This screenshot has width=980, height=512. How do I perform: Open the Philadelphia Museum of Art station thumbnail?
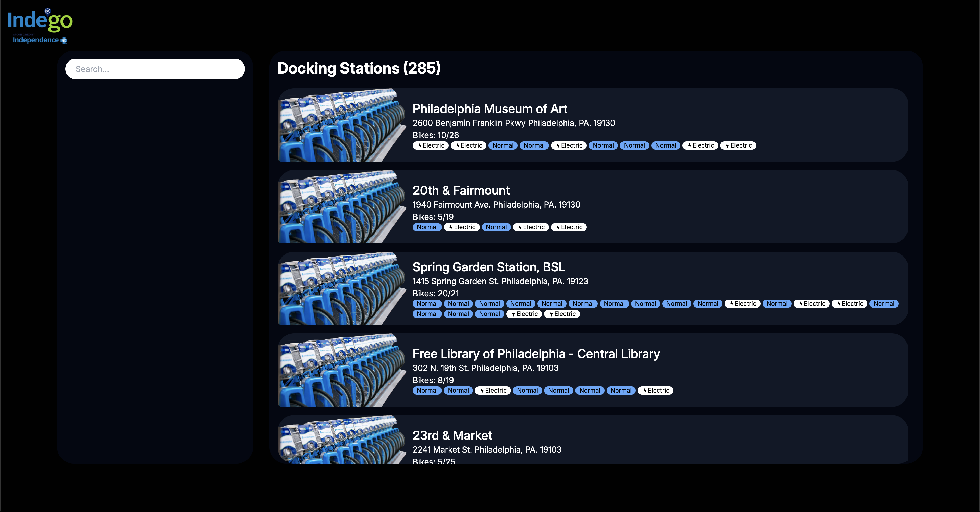[x=342, y=125]
